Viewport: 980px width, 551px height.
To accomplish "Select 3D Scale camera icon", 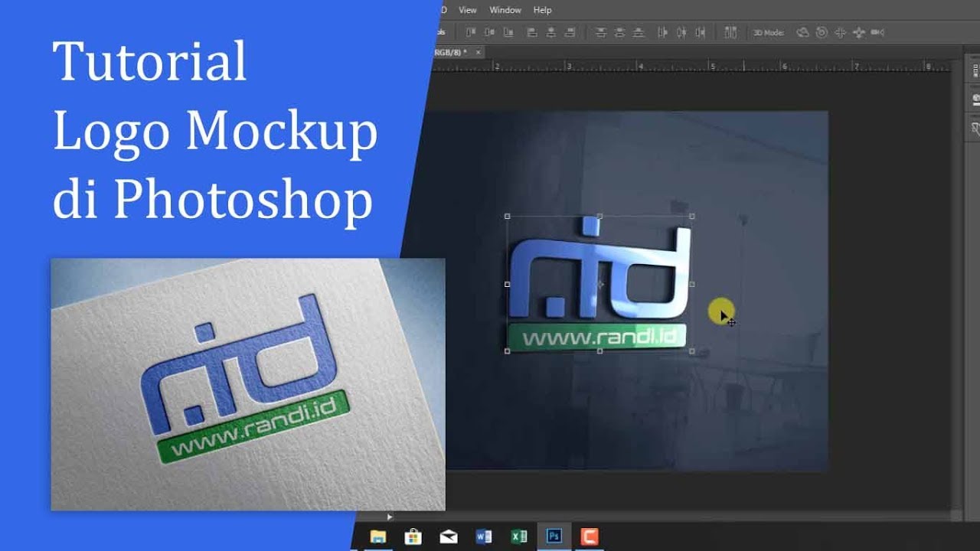I will [877, 32].
